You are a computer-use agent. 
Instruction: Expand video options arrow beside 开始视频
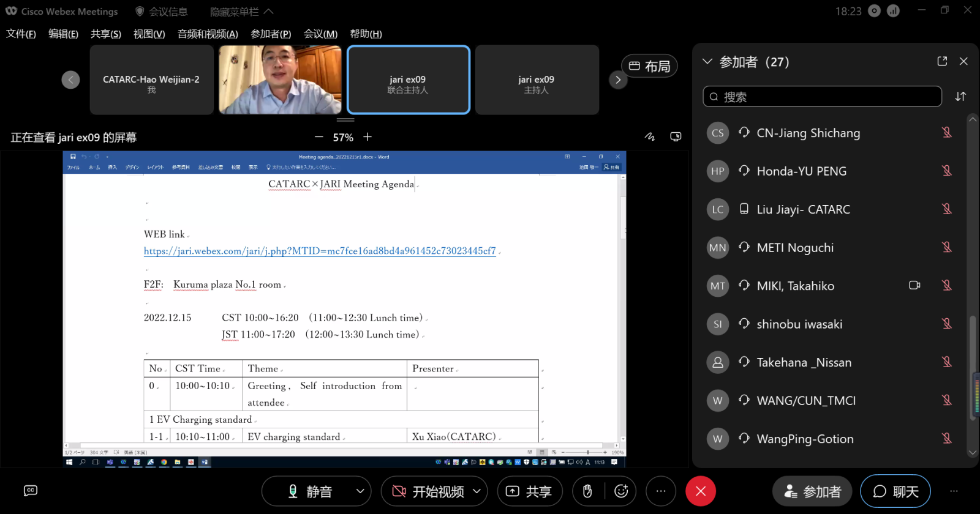477,491
